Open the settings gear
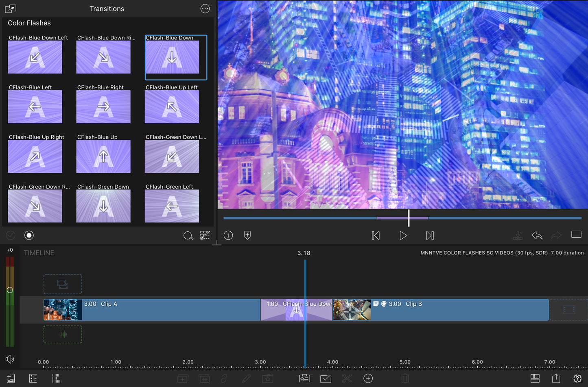The height and width of the screenshot is (387, 588). pyautogui.click(x=577, y=378)
